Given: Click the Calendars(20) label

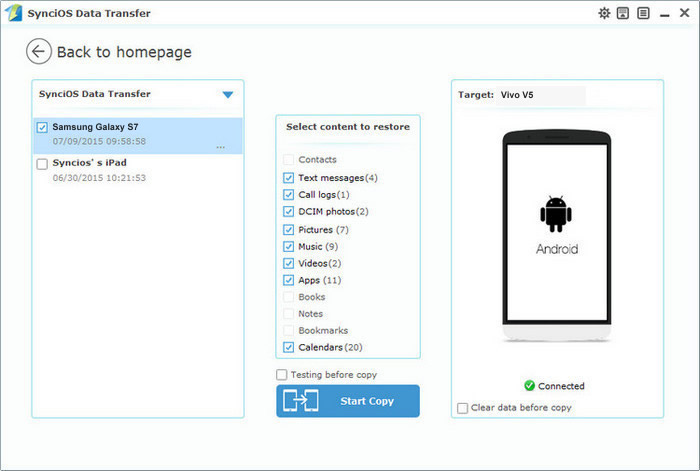Looking at the screenshot, I should (330, 347).
